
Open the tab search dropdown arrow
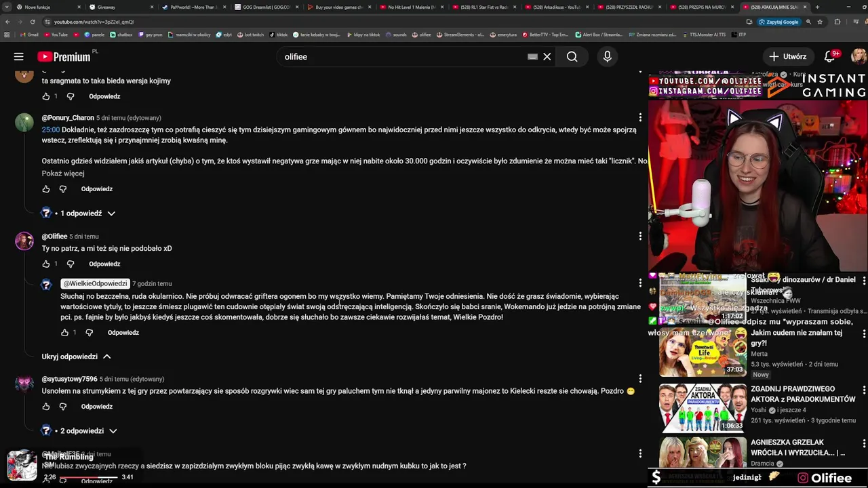coord(7,7)
